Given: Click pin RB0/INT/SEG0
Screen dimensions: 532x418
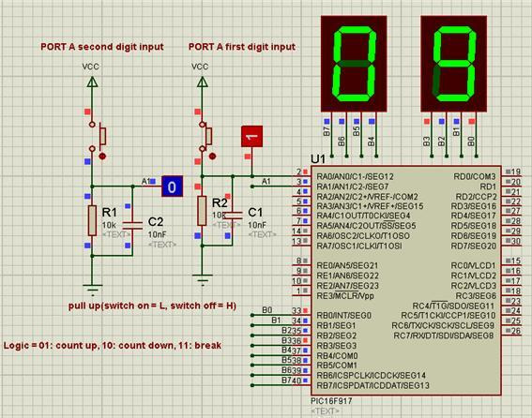Looking at the screenshot, I should click(344, 316).
